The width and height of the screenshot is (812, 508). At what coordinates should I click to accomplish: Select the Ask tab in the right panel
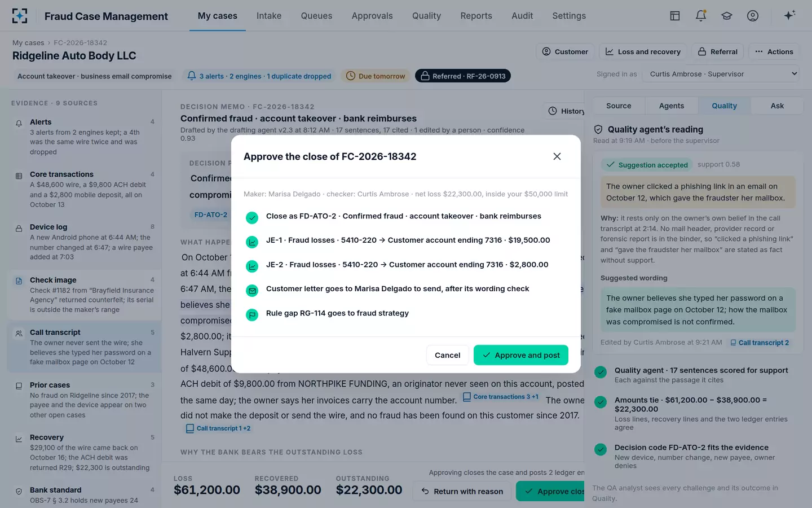[x=777, y=106]
